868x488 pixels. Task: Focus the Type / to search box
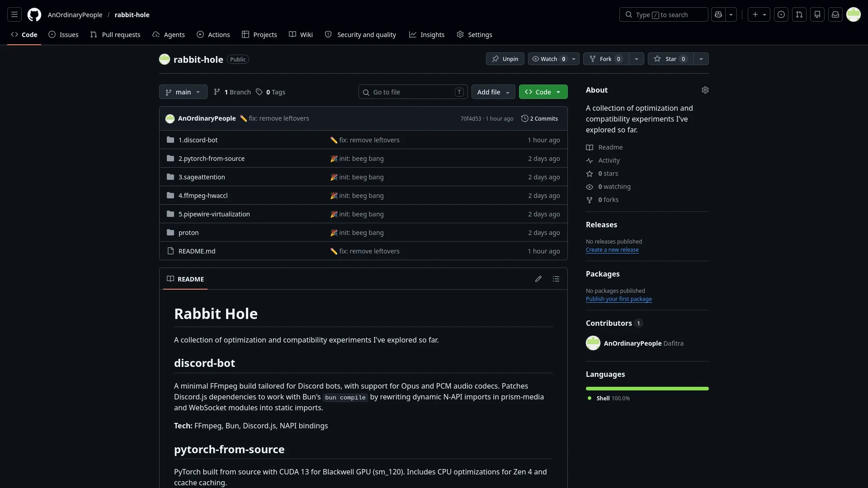click(x=664, y=14)
